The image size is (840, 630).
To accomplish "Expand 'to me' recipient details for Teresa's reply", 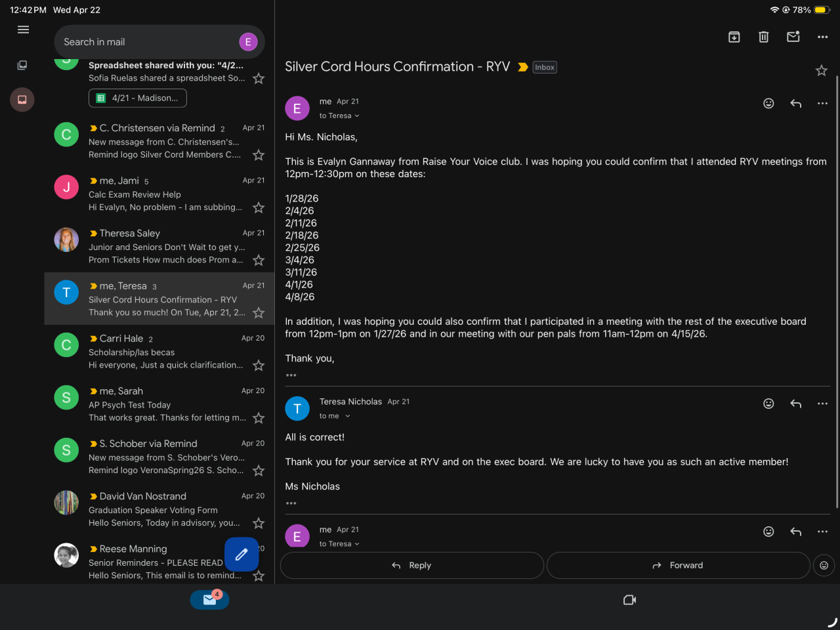I will click(335, 416).
